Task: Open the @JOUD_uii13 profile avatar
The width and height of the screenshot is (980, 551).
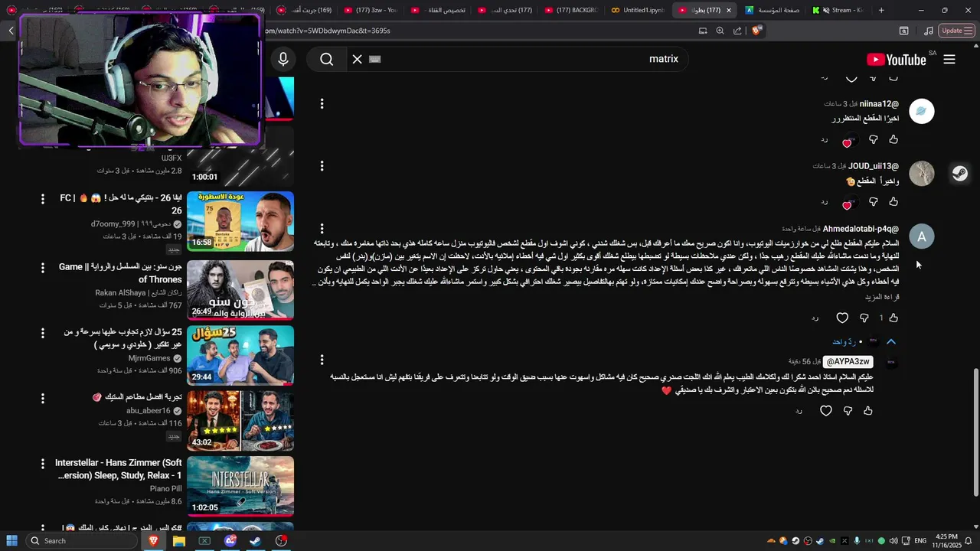Action: pyautogui.click(x=921, y=174)
